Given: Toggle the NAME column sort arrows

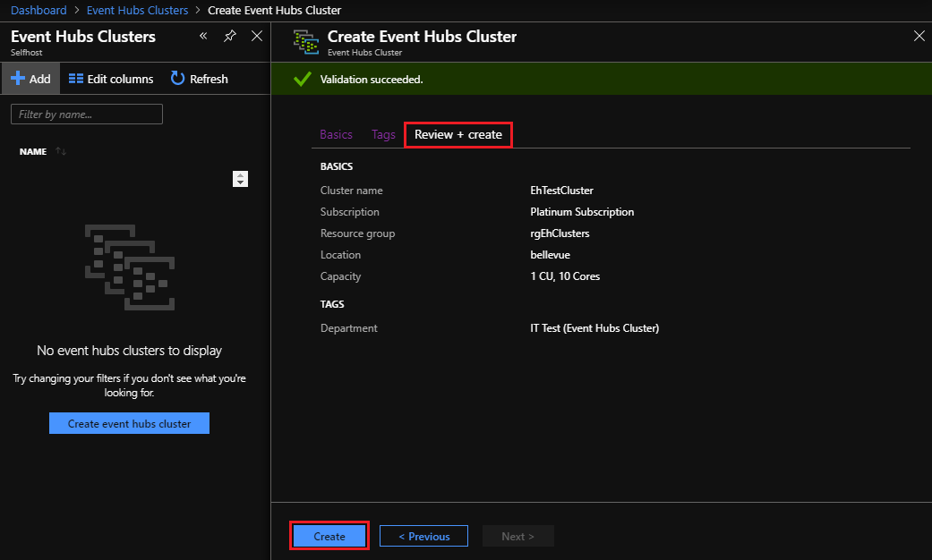Looking at the screenshot, I should click(61, 151).
